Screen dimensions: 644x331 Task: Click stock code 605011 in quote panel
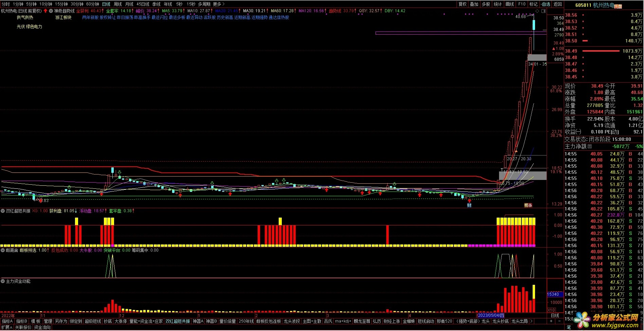click(583, 5)
